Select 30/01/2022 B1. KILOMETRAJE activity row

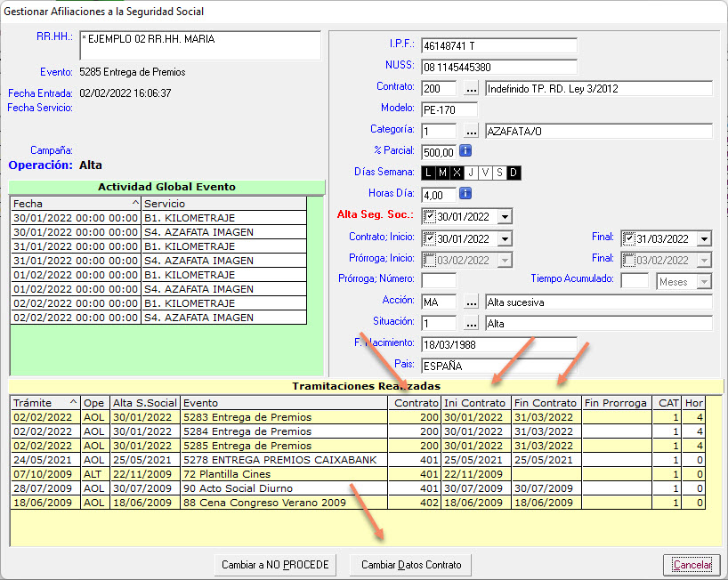[158, 218]
